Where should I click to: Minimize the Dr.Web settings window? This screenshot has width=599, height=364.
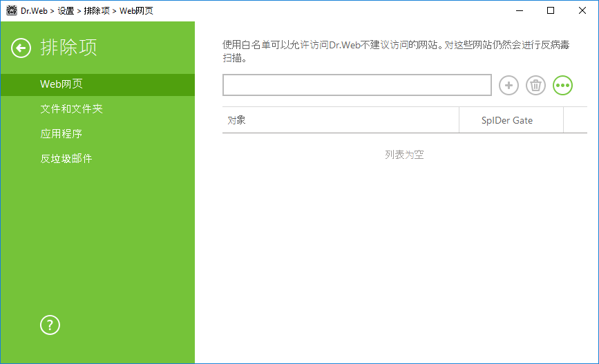pos(519,10)
